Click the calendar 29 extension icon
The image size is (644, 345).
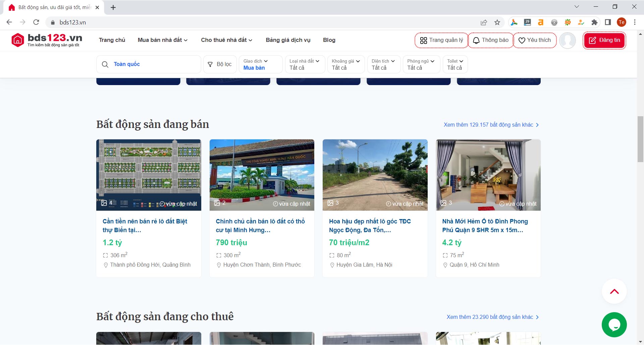[527, 22]
